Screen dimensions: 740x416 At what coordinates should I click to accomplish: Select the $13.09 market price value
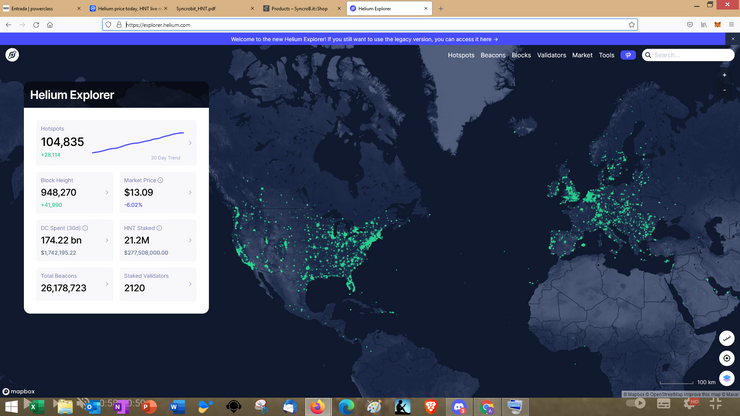pyautogui.click(x=138, y=192)
